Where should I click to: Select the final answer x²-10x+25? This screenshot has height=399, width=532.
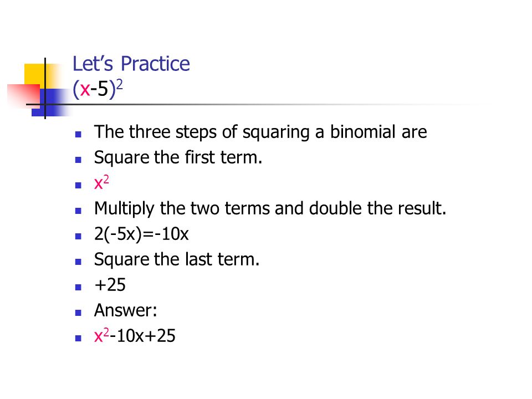(x=135, y=336)
